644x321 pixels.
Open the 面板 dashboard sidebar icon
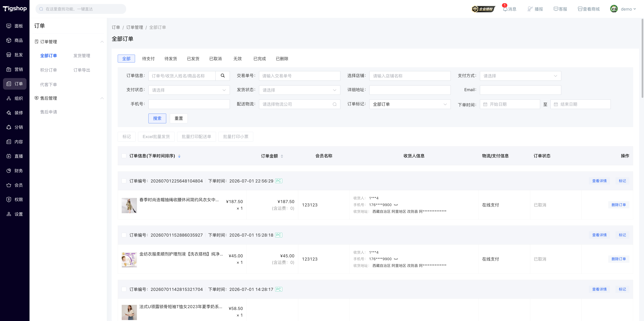click(9, 26)
